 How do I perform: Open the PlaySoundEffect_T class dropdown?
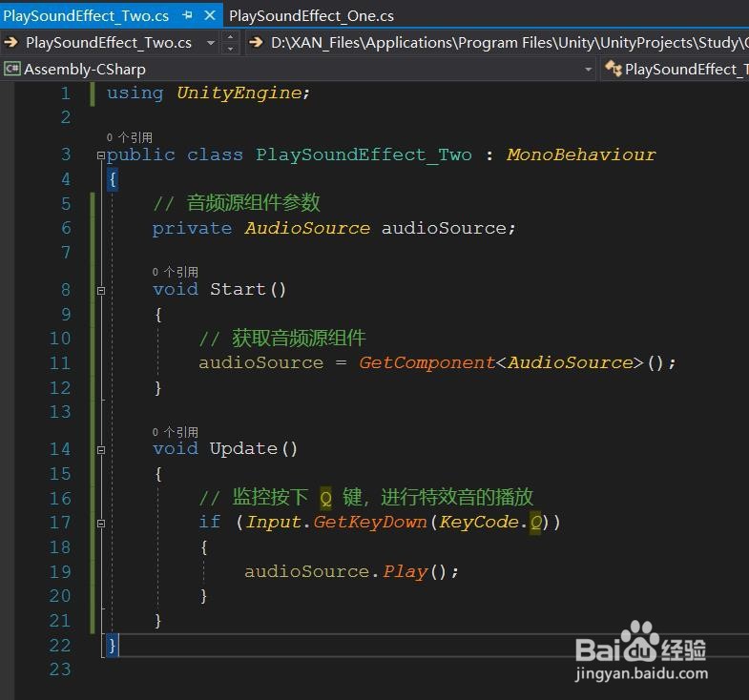pyautogui.click(x=686, y=70)
